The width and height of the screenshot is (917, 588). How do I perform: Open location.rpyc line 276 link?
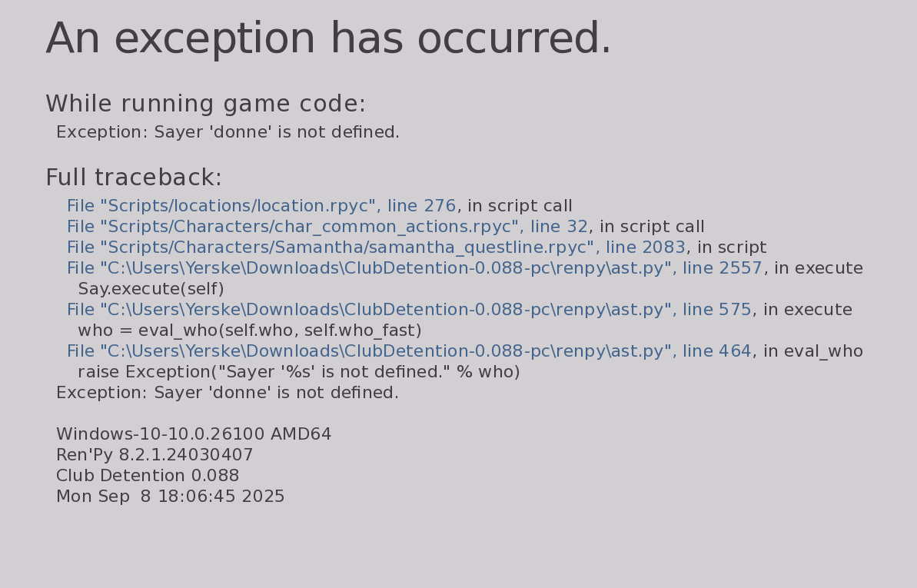click(x=261, y=206)
